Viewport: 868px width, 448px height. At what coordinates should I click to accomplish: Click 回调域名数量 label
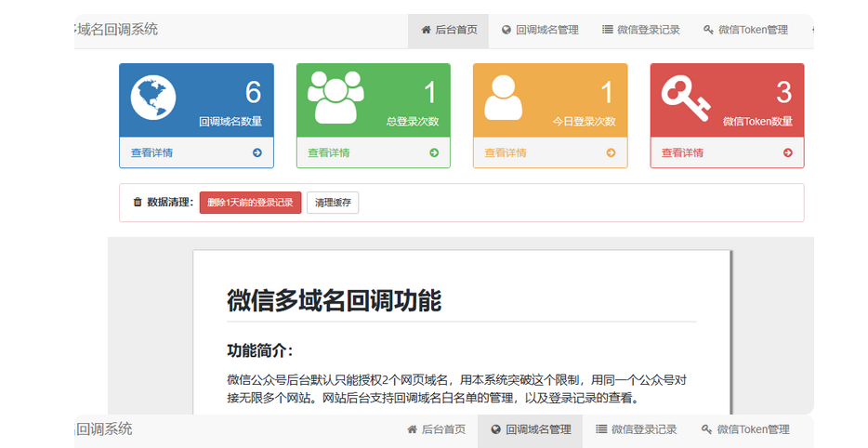[230, 121]
